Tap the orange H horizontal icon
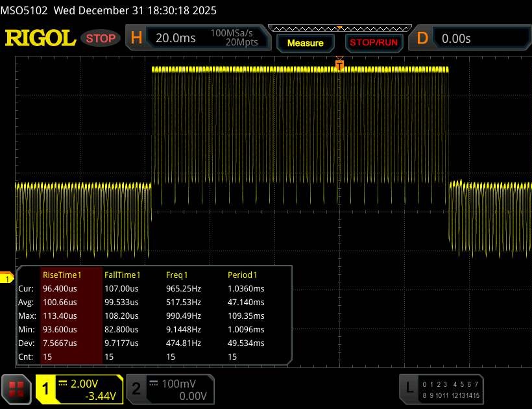 (136, 38)
